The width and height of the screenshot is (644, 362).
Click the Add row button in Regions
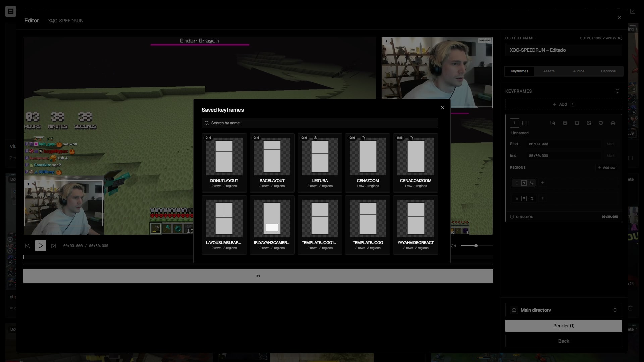[607, 168]
